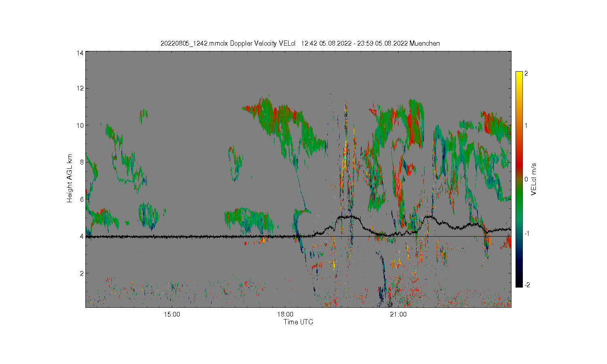This screenshot has height=364, width=607.
Task: Click the height tick label '6'
Action: click(82, 199)
